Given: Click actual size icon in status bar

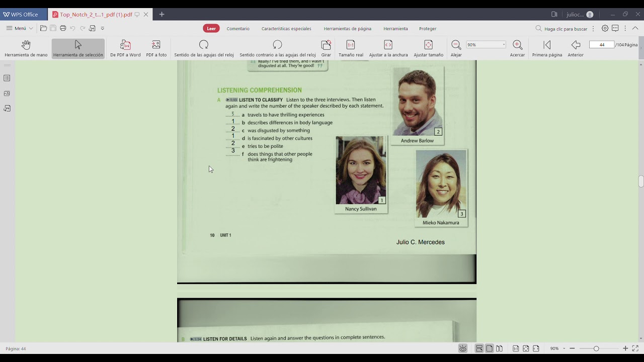Looking at the screenshot, I should (516, 348).
